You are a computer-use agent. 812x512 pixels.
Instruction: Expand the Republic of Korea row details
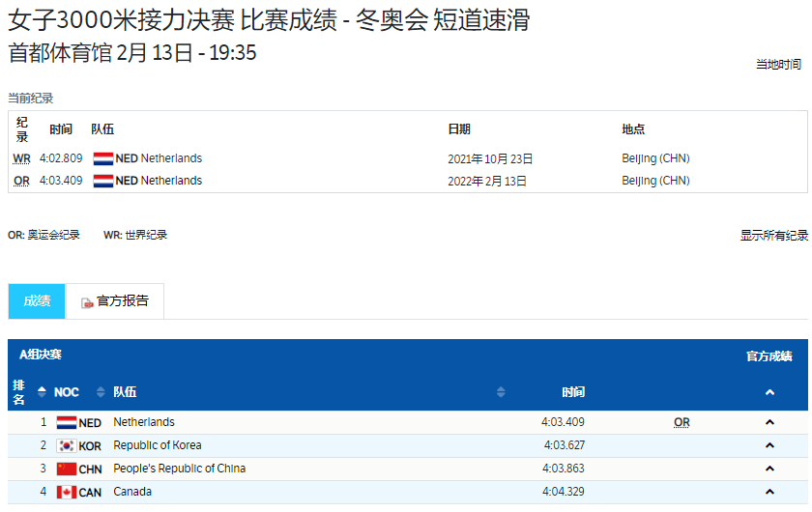[769, 446]
